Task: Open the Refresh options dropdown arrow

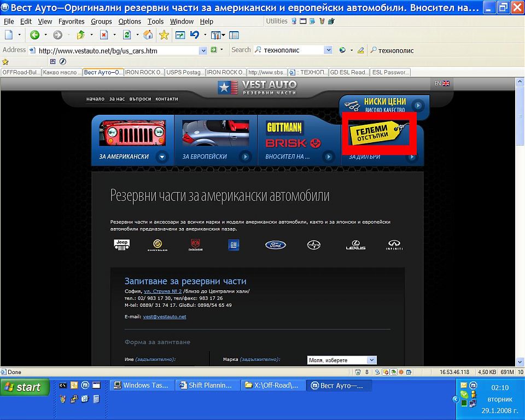Action: [137, 35]
